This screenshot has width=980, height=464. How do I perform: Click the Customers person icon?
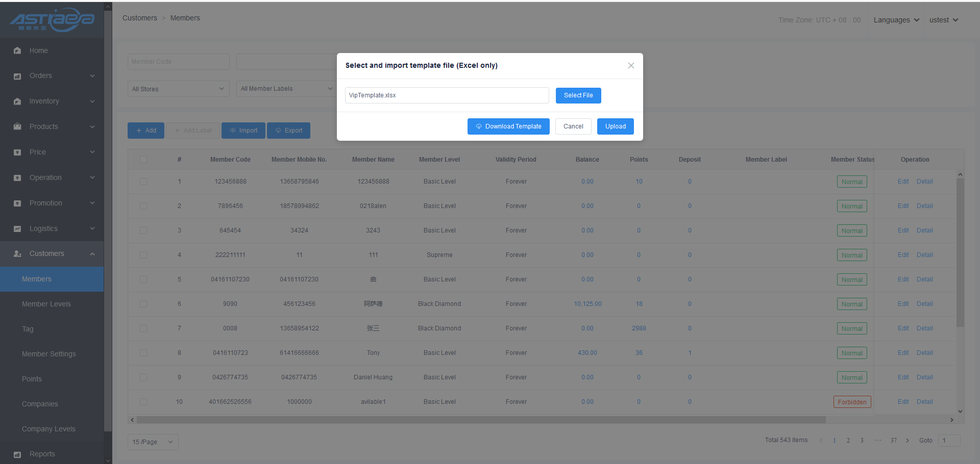tap(17, 254)
